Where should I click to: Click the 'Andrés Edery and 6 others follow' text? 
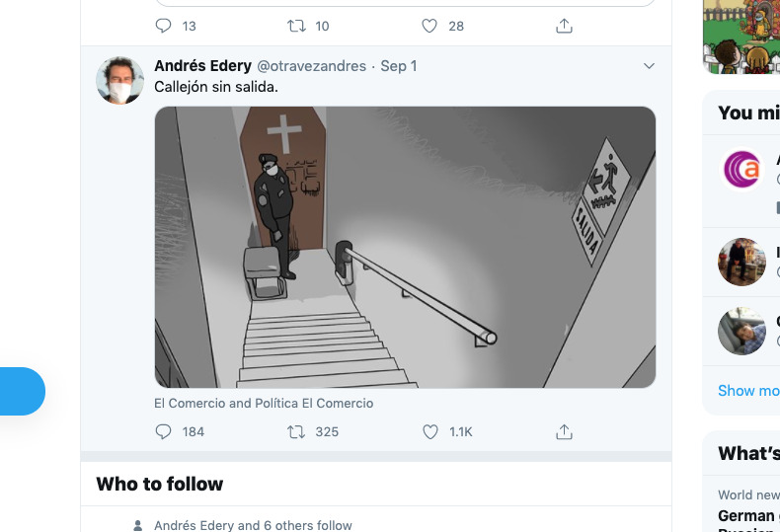[253, 525]
